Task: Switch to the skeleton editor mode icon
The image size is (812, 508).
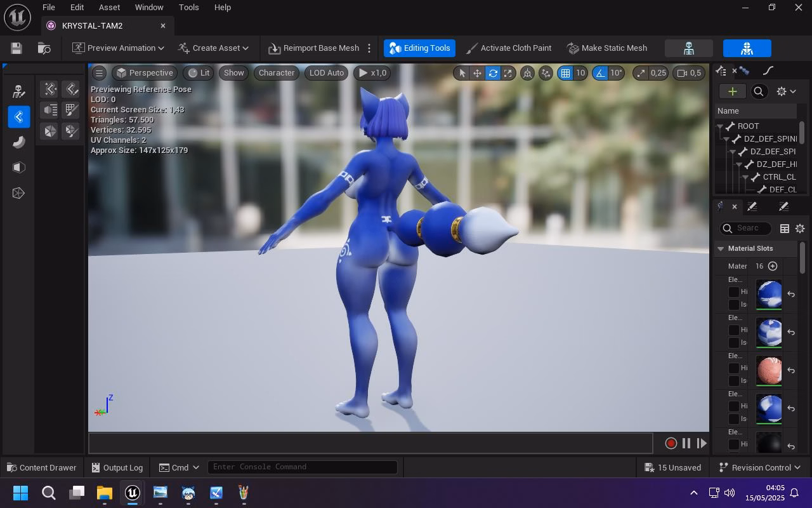Action: pos(688,48)
